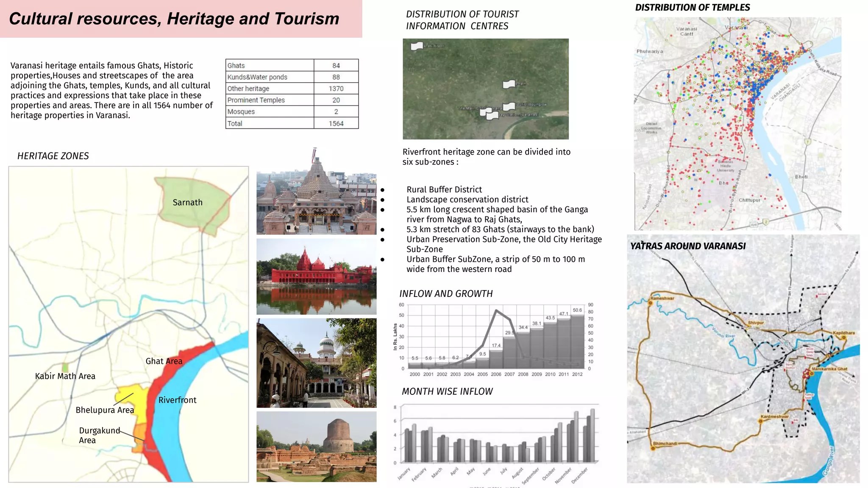Viewport: 868px width, 488px height.
Task: Open the Dhamek stupa ruins photo
Action: point(316,446)
